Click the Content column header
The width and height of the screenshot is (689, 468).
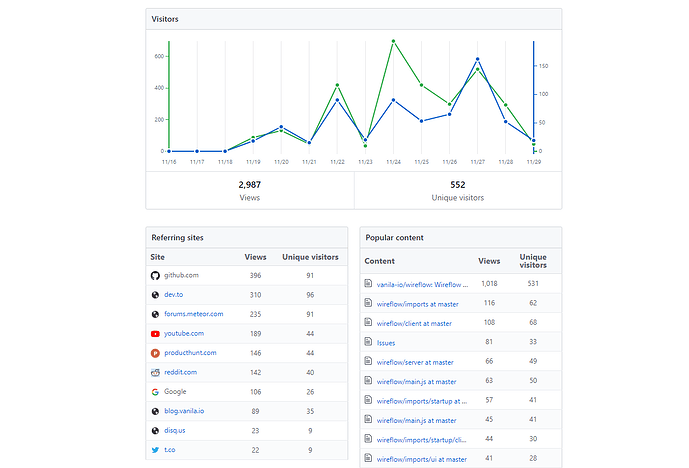380,261
